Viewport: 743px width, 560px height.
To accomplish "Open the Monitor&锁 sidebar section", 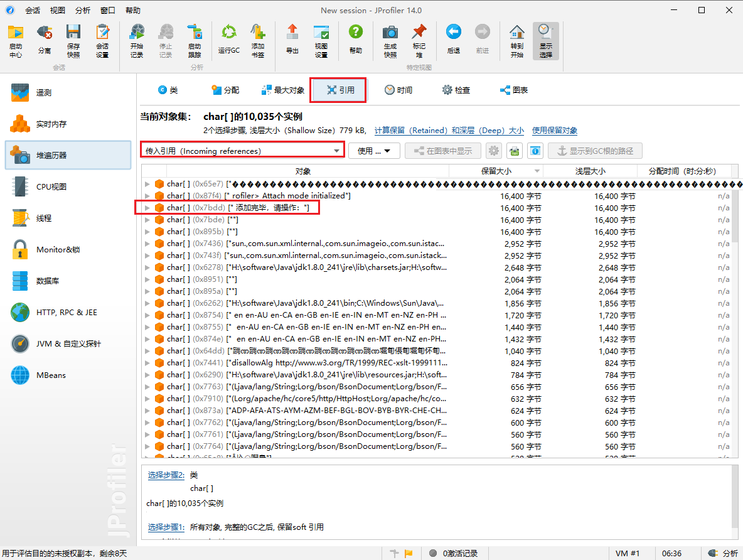I will [68, 249].
